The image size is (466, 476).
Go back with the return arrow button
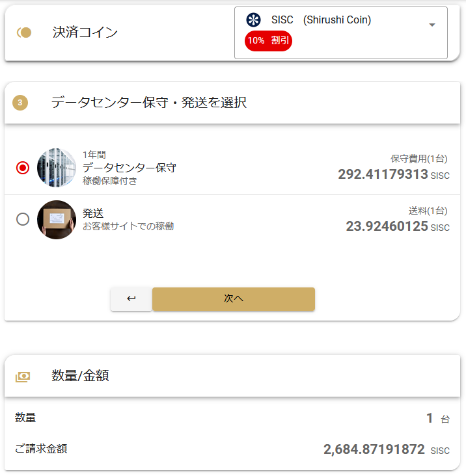(131, 298)
